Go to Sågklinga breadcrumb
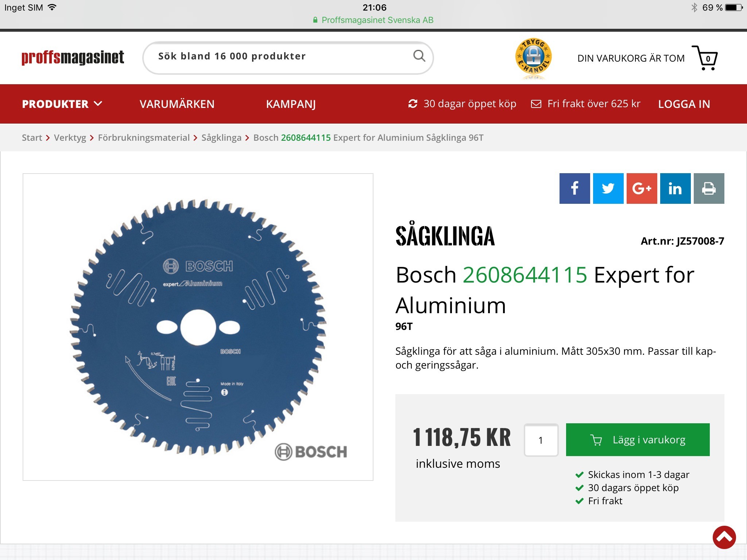This screenshot has height=560, width=747. 221,138
